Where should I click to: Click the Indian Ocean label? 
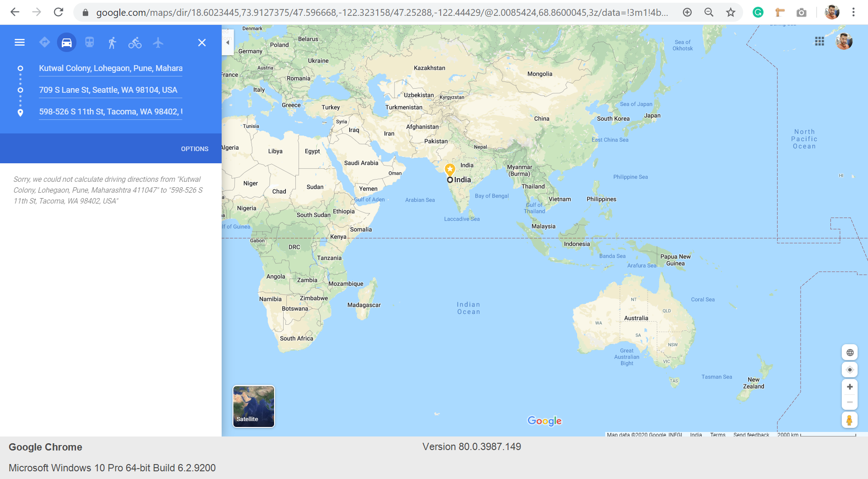click(x=469, y=308)
